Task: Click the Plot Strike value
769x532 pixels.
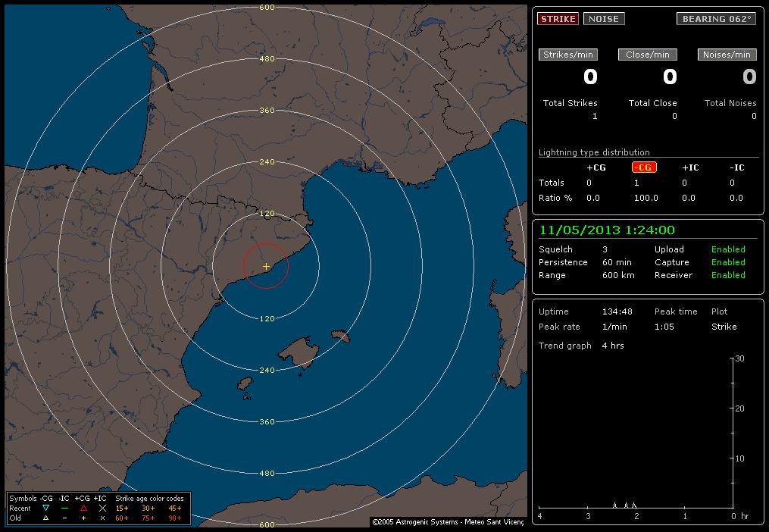Action: [724, 327]
